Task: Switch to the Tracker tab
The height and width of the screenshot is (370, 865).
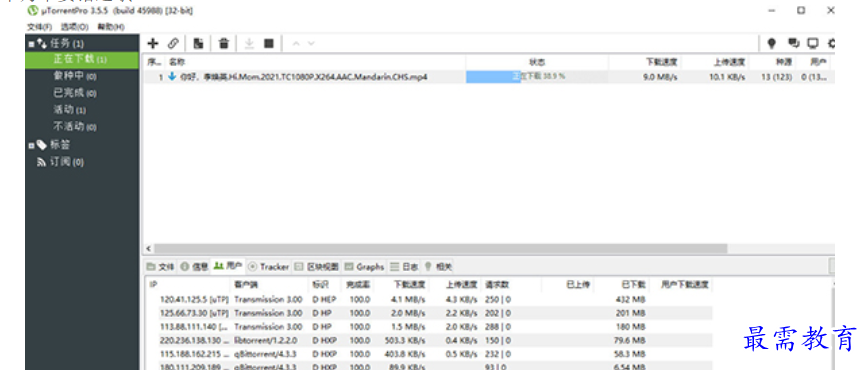Action: pos(269,267)
